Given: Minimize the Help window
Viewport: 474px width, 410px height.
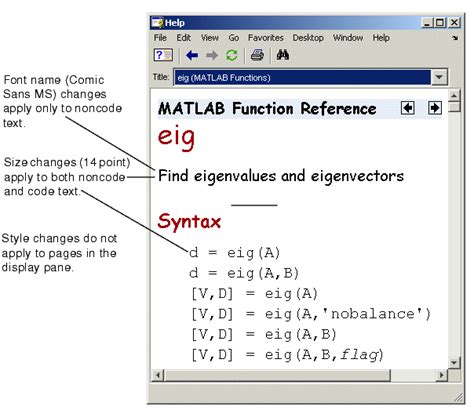Looking at the screenshot, I should click(427, 23).
